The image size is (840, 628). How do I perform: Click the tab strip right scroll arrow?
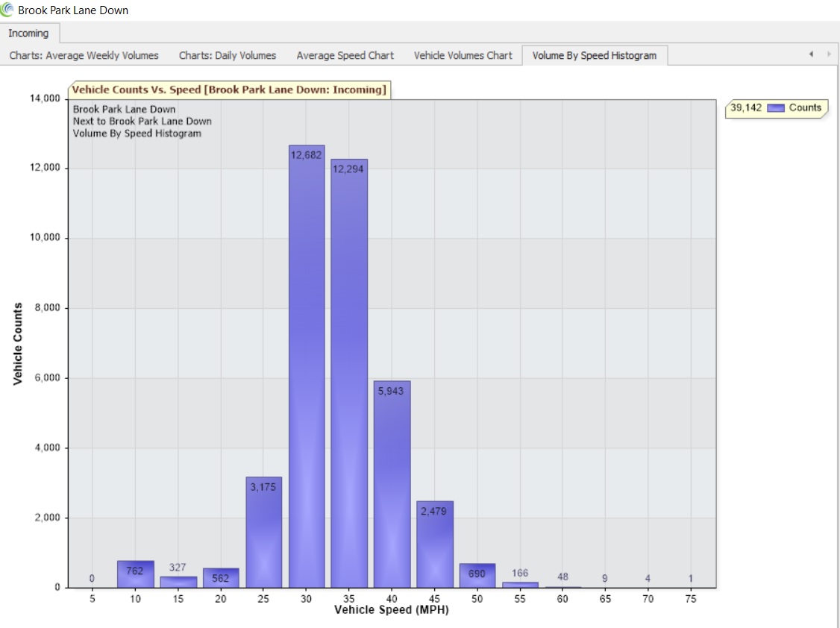coord(829,54)
